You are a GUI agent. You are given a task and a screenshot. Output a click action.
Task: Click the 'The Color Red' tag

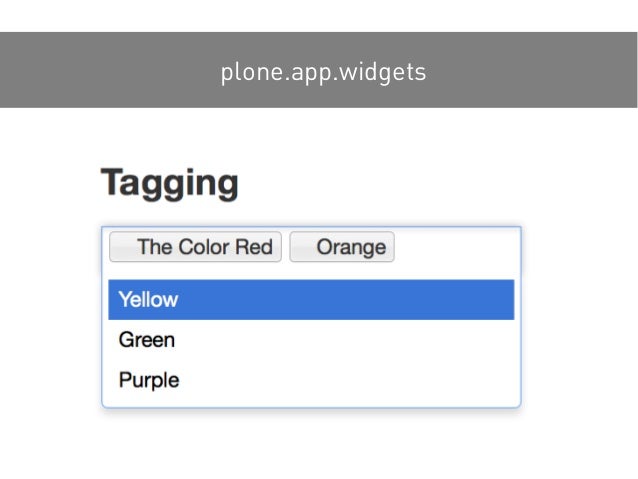tap(196, 247)
